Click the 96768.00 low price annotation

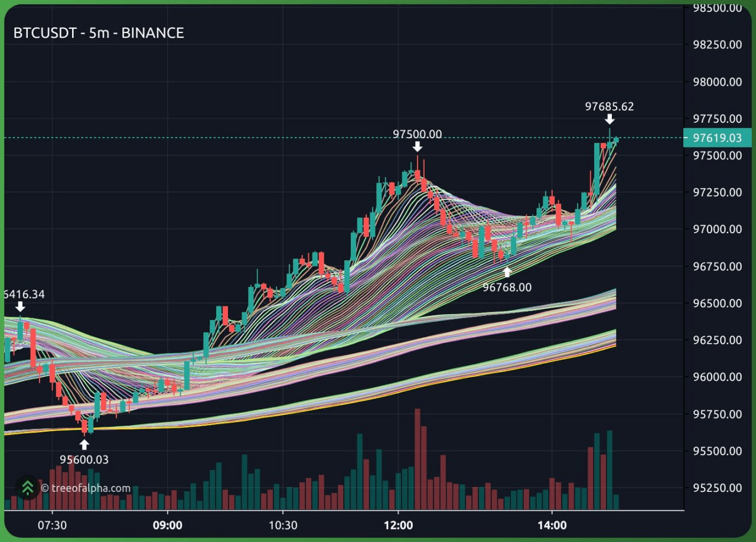(507, 288)
